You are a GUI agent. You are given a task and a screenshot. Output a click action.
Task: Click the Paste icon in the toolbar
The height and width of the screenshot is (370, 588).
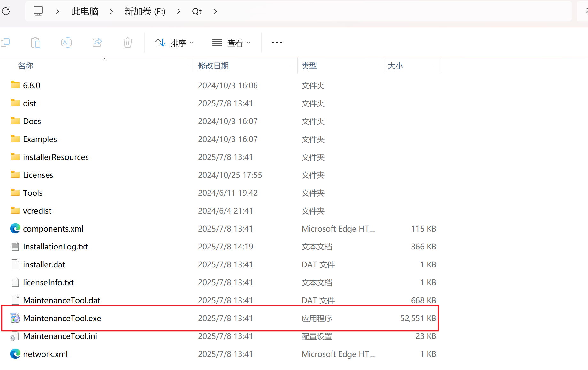pos(35,42)
